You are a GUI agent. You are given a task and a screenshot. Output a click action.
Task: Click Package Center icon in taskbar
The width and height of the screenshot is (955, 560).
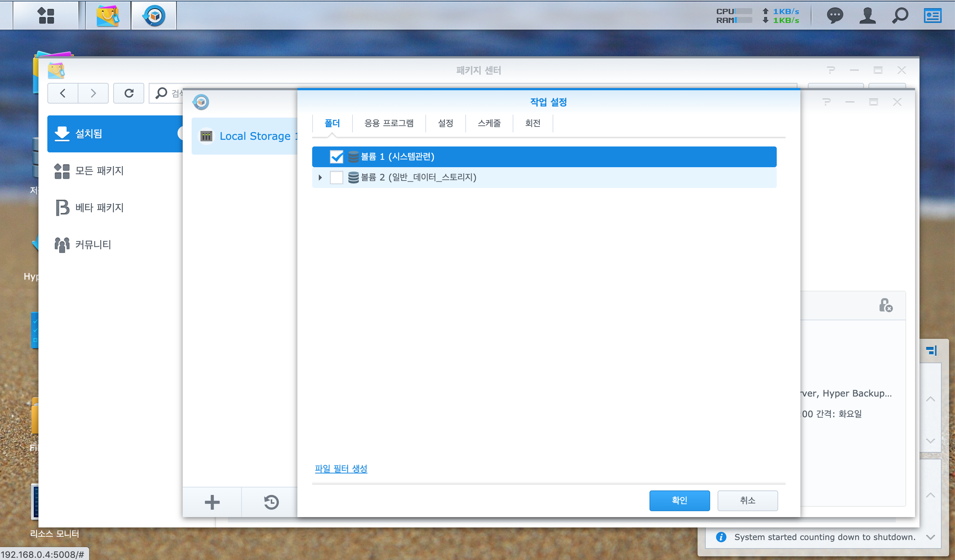108,16
